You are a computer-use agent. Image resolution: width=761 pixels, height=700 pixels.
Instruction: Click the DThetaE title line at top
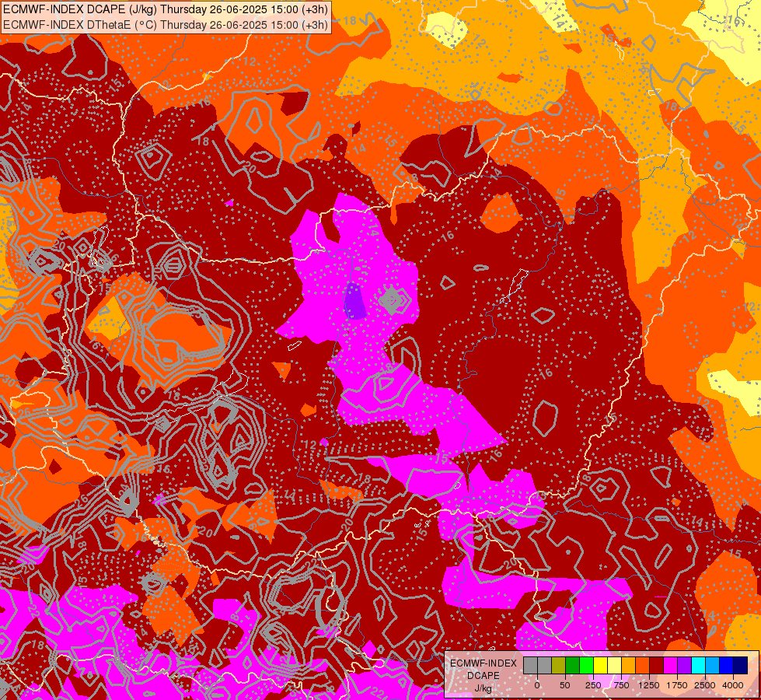pyautogui.click(x=166, y=24)
